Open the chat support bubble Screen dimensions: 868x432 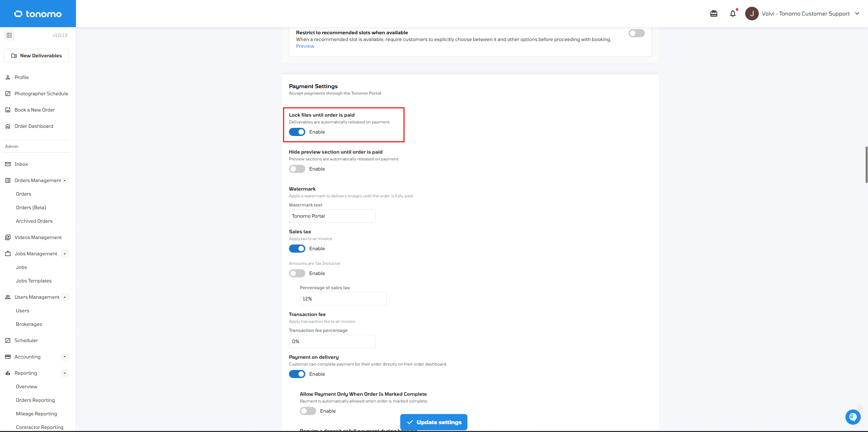tap(853, 417)
